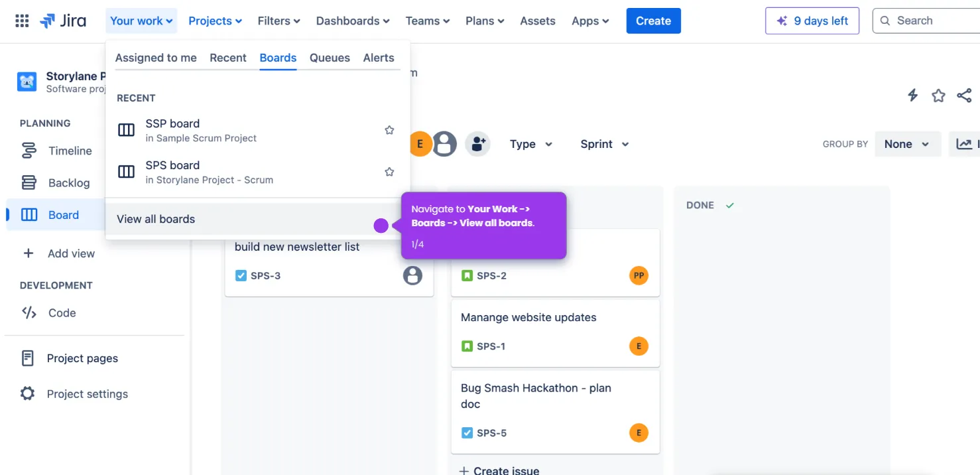
Task: Click the Create button
Action: point(653,21)
